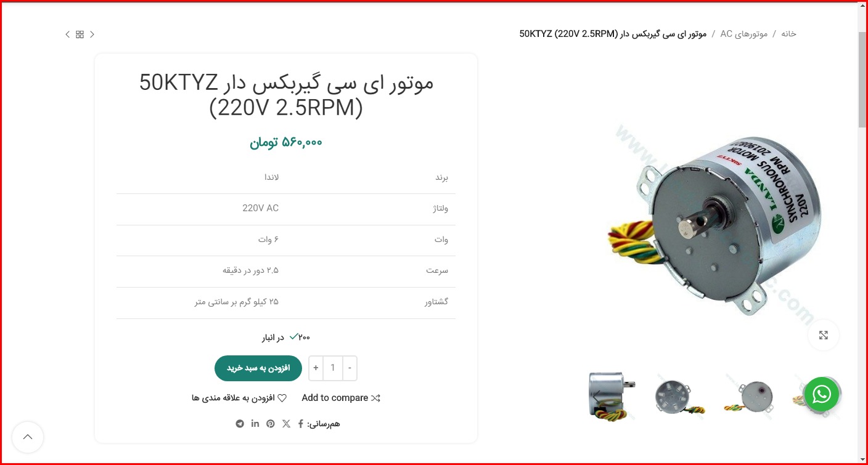Image resolution: width=868 pixels, height=465 pixels.
Task: Open product grid icon in navigation
Action: tap(80, 34)
